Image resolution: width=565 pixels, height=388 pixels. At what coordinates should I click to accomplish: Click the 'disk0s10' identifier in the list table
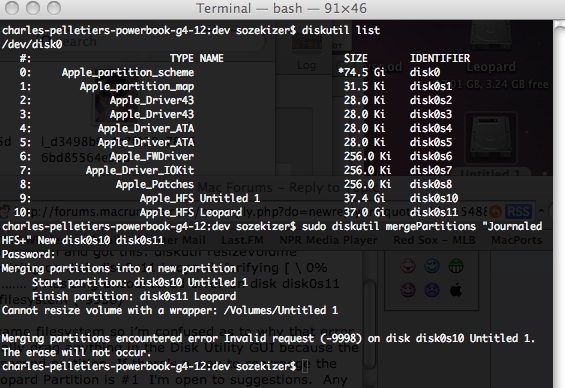click(x=434, y=199)
